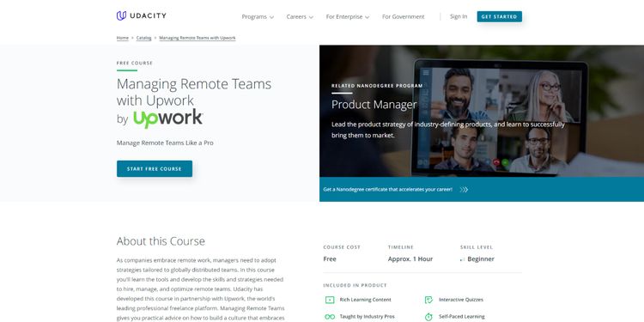
Task: Click the Upwork logo
Action: point(168,118)
